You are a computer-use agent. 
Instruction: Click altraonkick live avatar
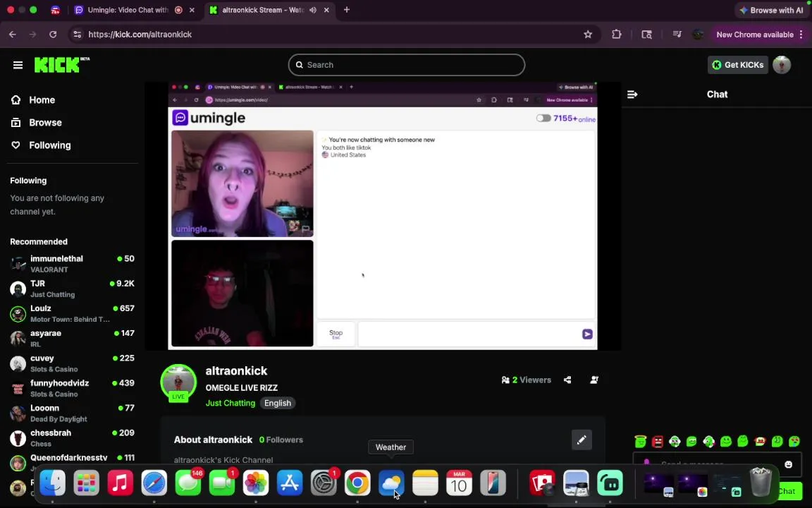[178, 382]
